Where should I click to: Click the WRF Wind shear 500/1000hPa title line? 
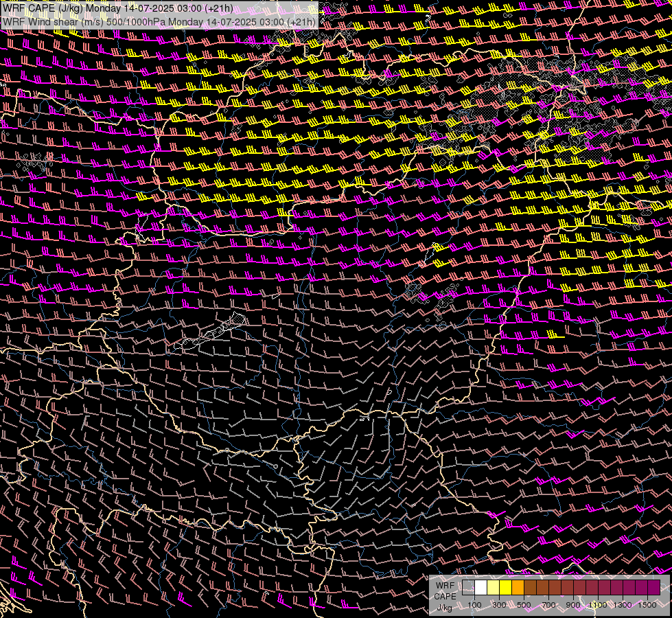[x=159, y=22]
